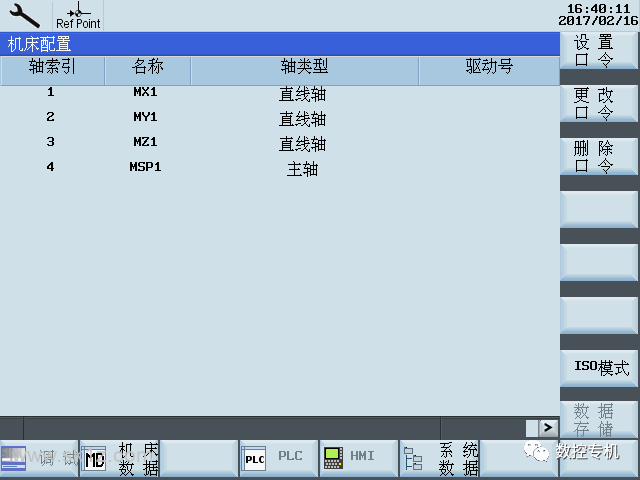Click axis index 4 cell

(x=51, y=167)
